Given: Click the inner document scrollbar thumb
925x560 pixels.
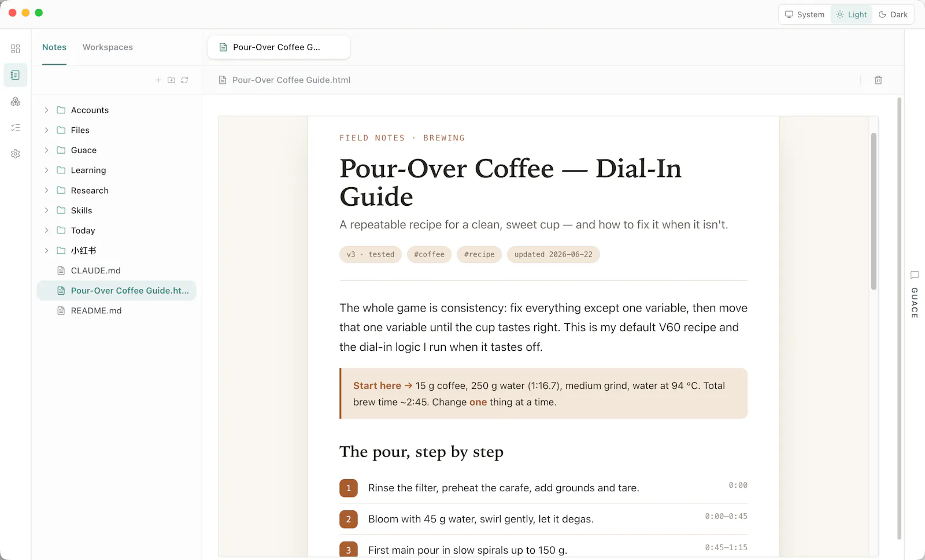Looking at the screenshot, I should 874,212.
